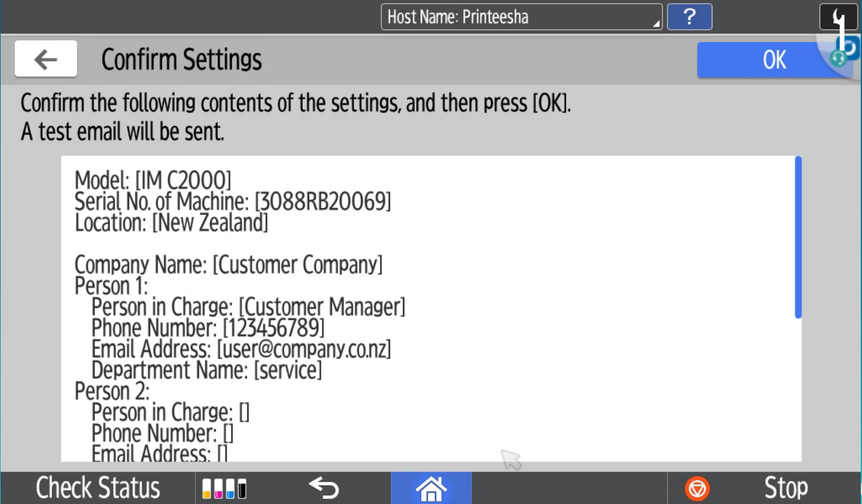862x504 pixels.
Task: Check toner levels via ink cartridge icon
Action: [224, 489]
